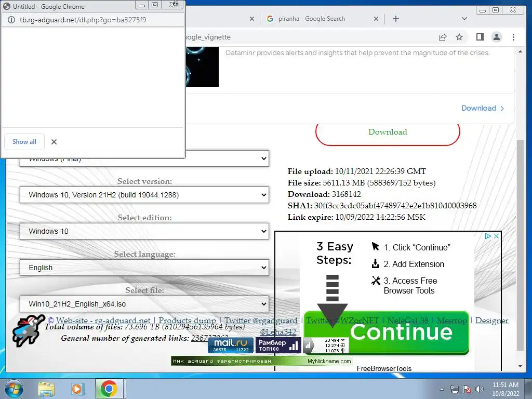Dismiss the downloads bar with the X icon
Screen dimensions: 532x399
54,142
